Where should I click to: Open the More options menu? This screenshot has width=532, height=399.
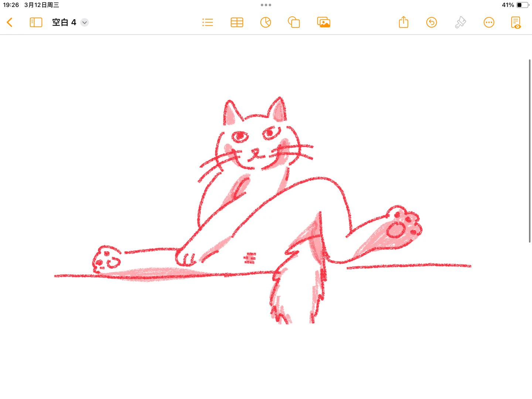pos(489,23)
